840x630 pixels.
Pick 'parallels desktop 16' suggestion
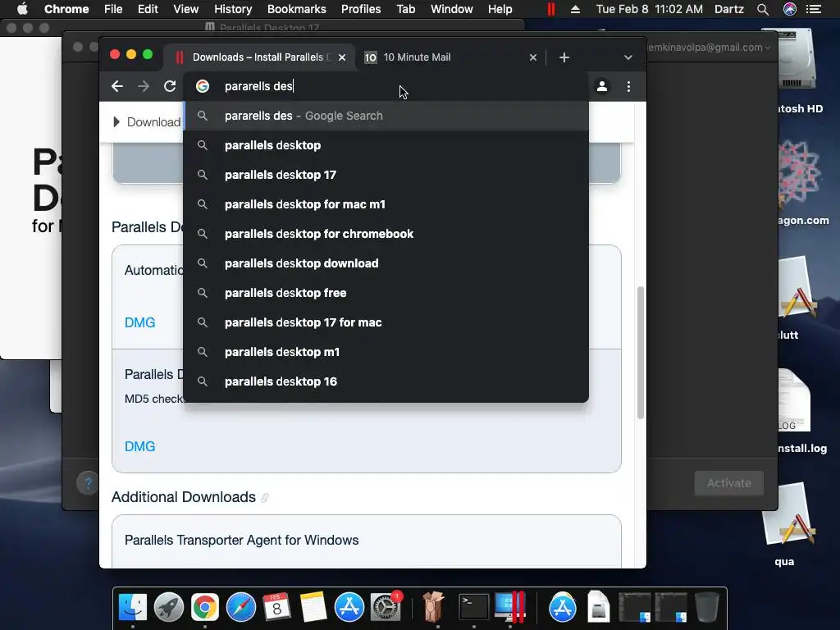[x=386, y=381]
